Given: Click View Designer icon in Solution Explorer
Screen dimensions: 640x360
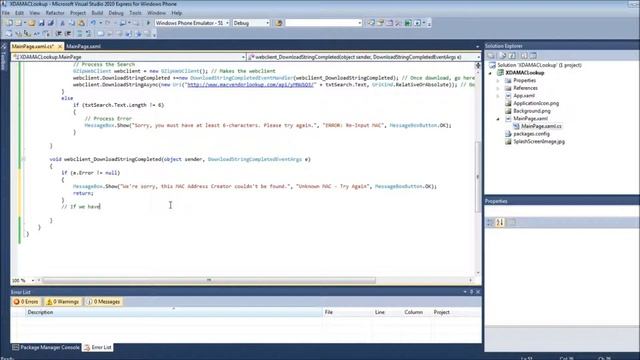Looking at the screenshot, I should pos(533,56).
